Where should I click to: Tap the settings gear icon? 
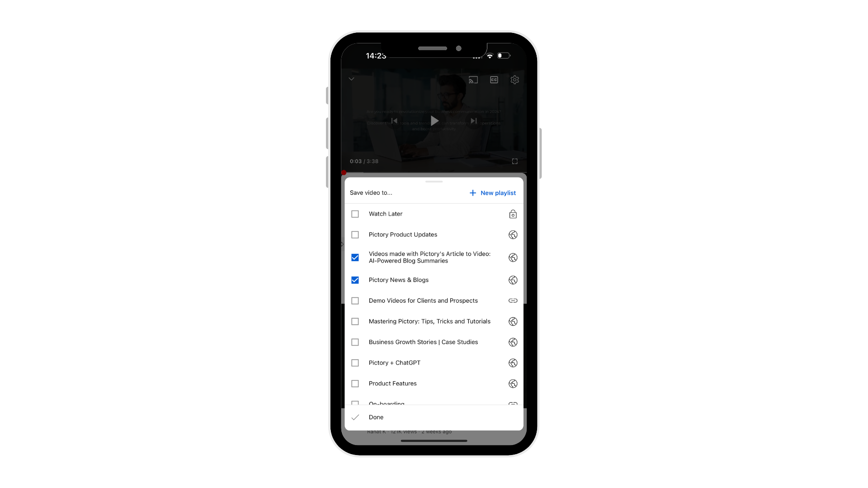tap(514, 79)
